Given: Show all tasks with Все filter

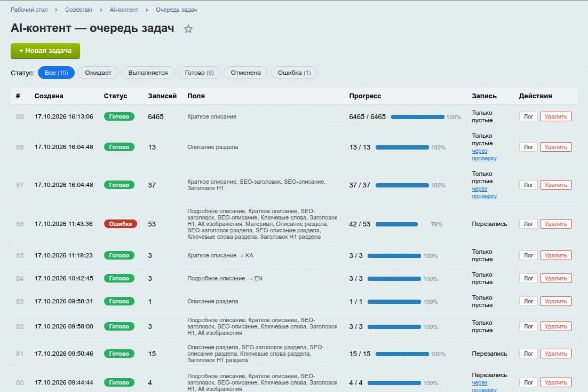Looking at the screenshot, I should coord(56,73).
